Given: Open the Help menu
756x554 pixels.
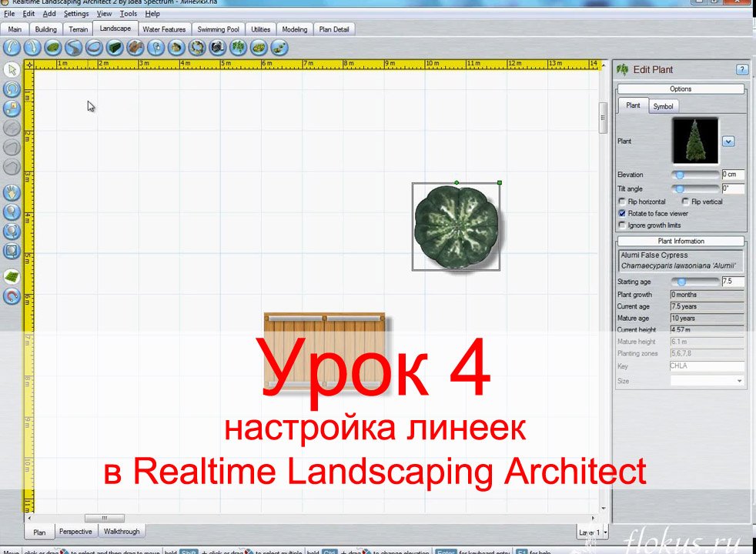Looking at the screenshot, I should [x=152, y=14].
